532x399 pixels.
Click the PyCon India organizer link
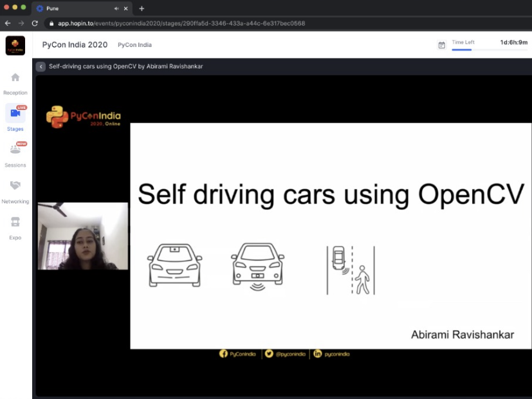134,45
